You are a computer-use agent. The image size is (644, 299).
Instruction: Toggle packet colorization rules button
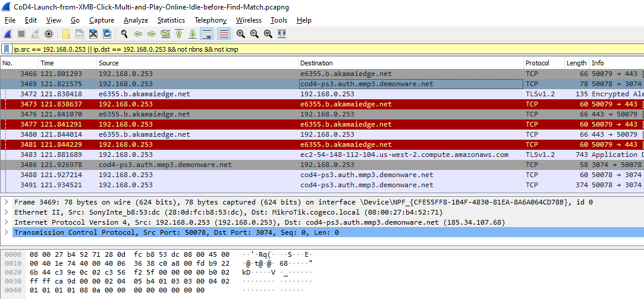224,34
